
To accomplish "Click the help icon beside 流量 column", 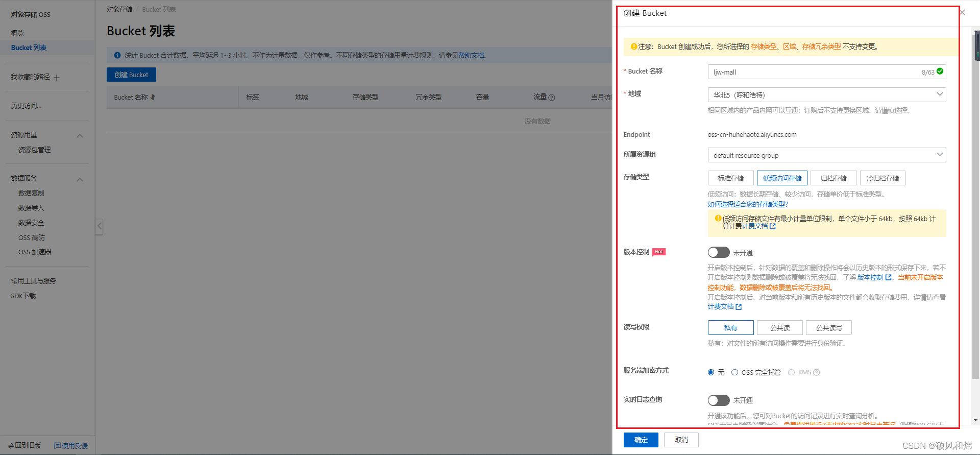I will point(552,98).
